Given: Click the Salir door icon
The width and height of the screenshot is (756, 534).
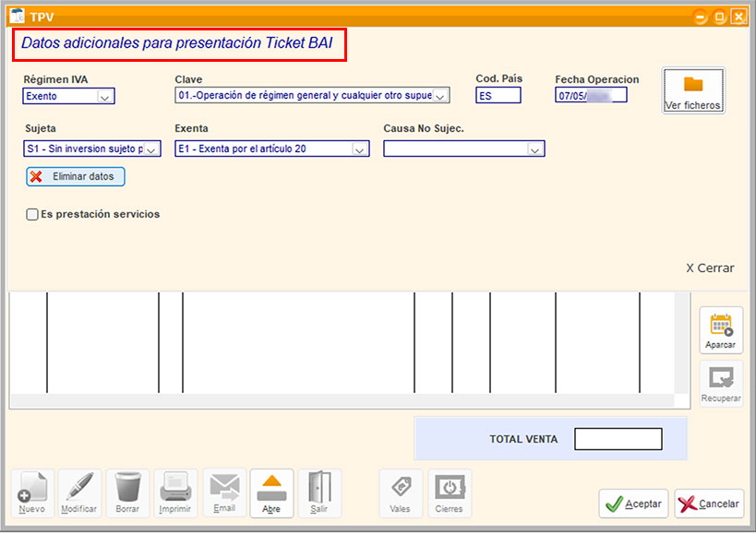Looking at the screenshot, I should tap(319, 493).
